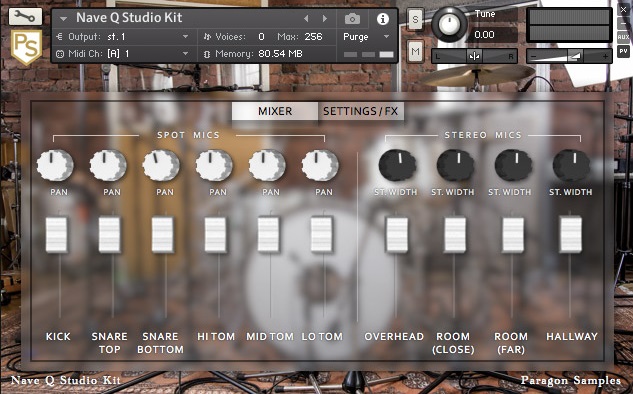Image resolution: width=633 pixels, height=394 pixels.
Task: Expand the instrument name dropdown triangle
Action: pos(63,19)
